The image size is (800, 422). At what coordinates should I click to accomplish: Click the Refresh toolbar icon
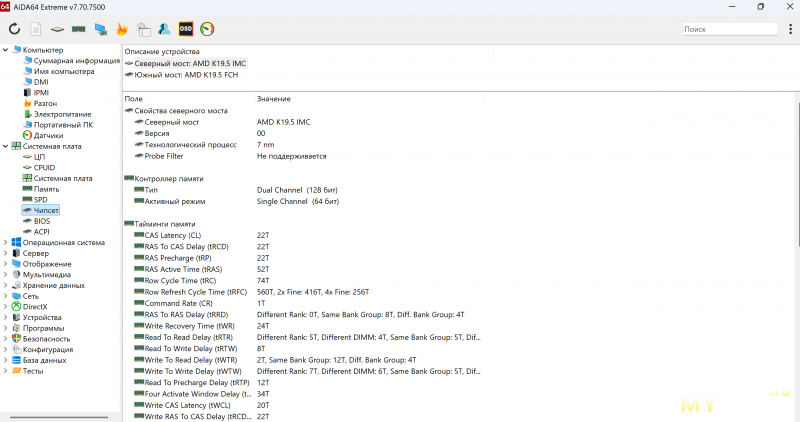pos(14,29)
